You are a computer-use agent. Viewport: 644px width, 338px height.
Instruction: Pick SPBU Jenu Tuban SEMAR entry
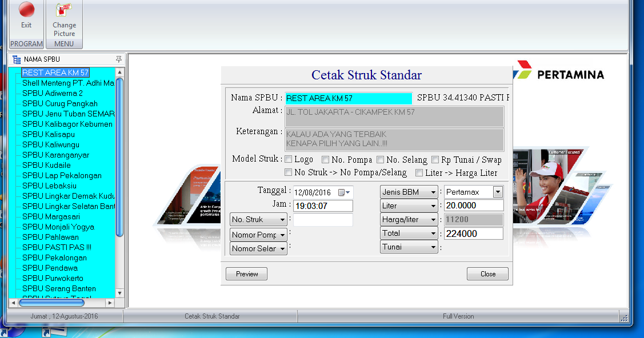coord(68,114)
